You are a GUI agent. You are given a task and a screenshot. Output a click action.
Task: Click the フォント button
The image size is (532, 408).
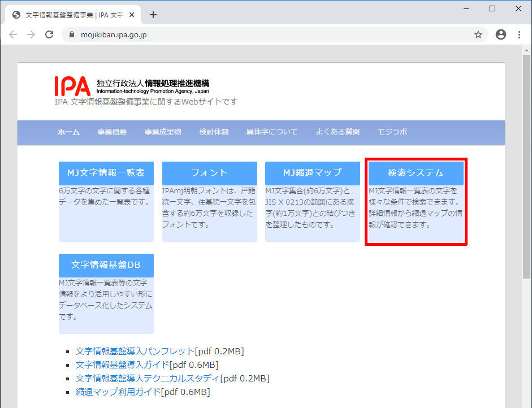tap(209, 173)
